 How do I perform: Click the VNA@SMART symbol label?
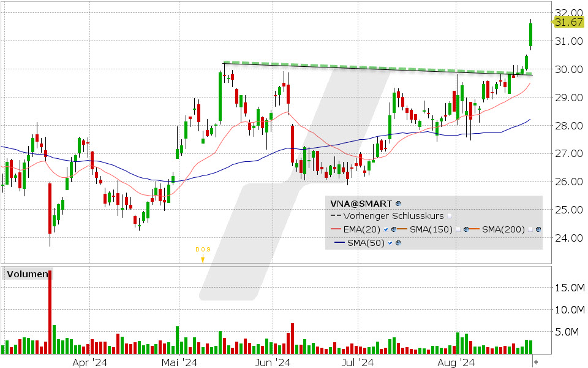(361, 204)
